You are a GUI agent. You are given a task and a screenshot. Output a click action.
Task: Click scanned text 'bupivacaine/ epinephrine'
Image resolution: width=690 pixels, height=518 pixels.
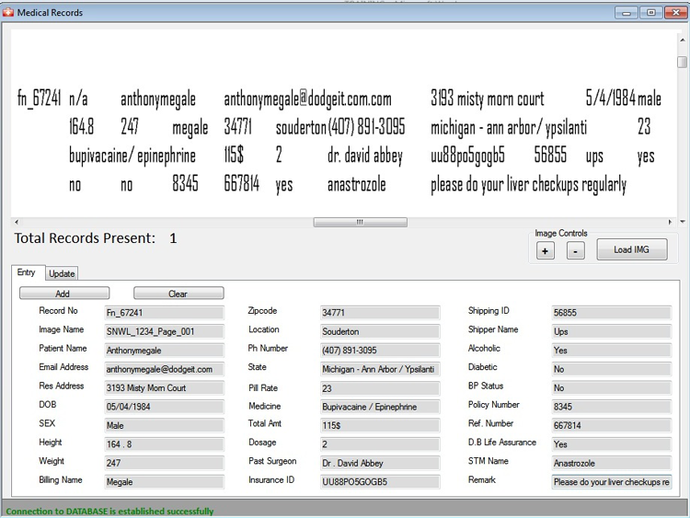132,156
